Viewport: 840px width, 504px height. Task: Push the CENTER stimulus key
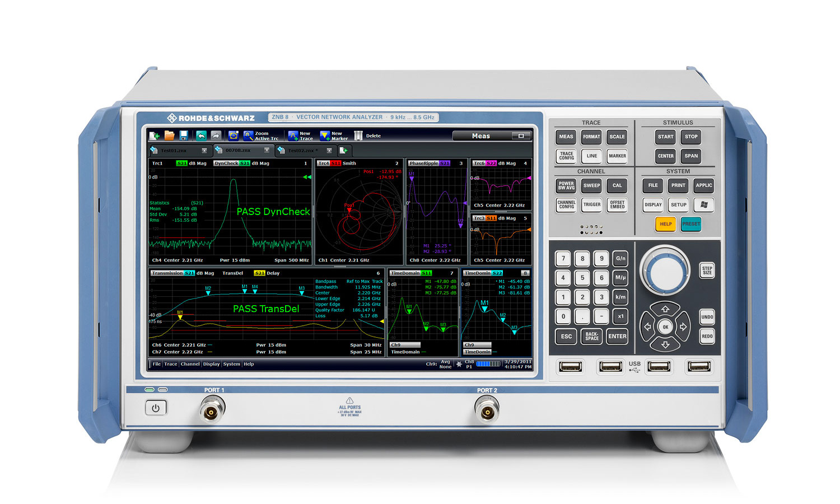[x=666, y=156]
